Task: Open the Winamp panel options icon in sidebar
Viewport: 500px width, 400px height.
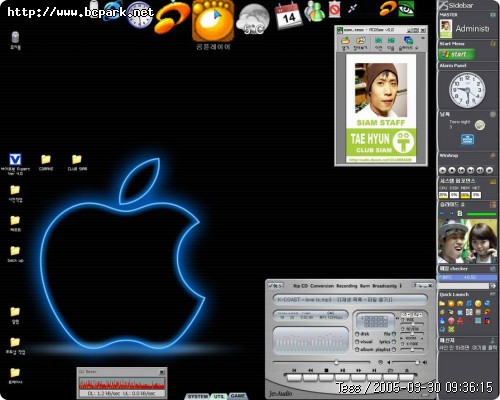Action: coord(493,156)
